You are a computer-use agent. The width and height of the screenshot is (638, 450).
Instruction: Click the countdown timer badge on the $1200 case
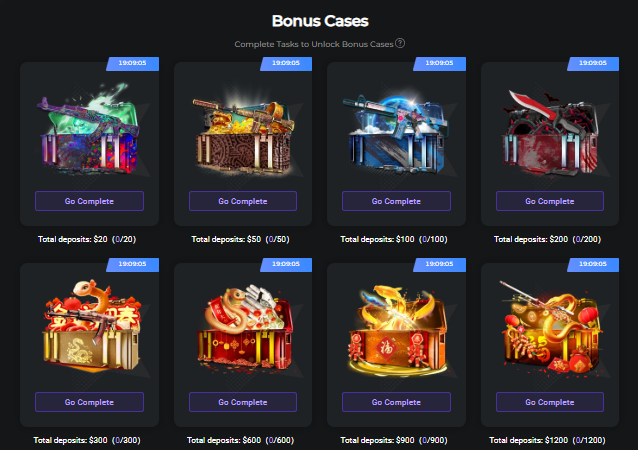click(x=593, y=264)
